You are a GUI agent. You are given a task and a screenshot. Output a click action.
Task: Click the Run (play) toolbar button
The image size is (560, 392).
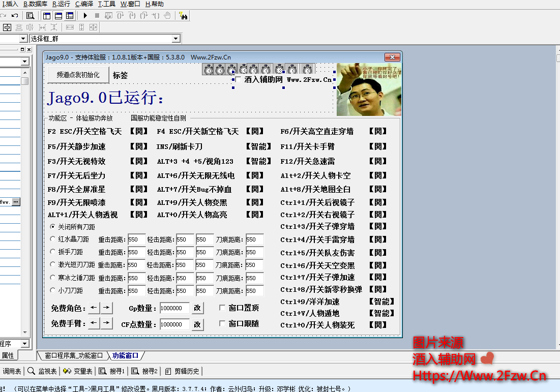[x=85, y=16]
